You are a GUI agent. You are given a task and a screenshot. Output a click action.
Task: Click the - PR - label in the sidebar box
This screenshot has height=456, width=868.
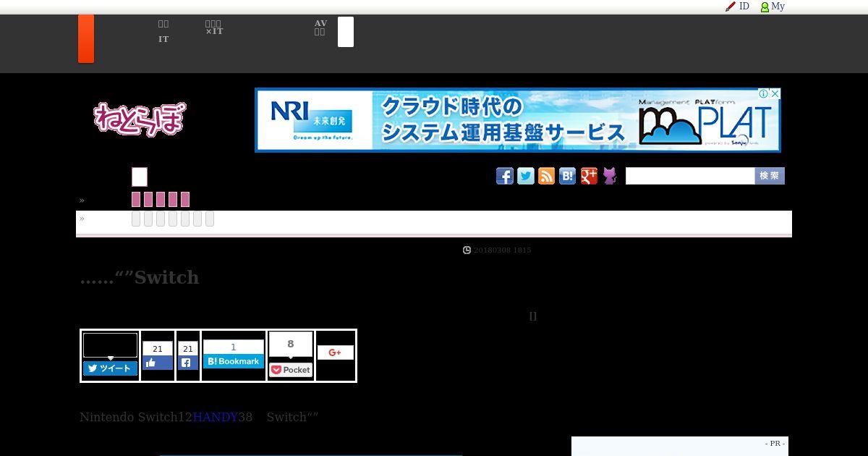click(x=775, y=443)
